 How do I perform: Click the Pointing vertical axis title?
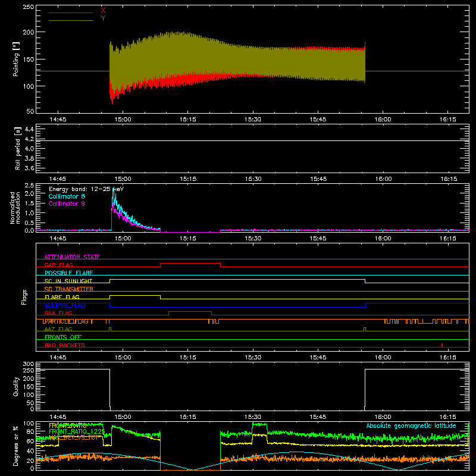tap(16, 59)
